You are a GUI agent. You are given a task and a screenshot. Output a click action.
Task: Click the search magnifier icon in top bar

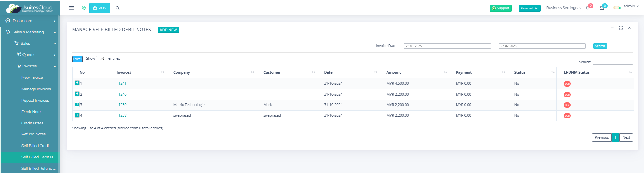coord(118,8)
